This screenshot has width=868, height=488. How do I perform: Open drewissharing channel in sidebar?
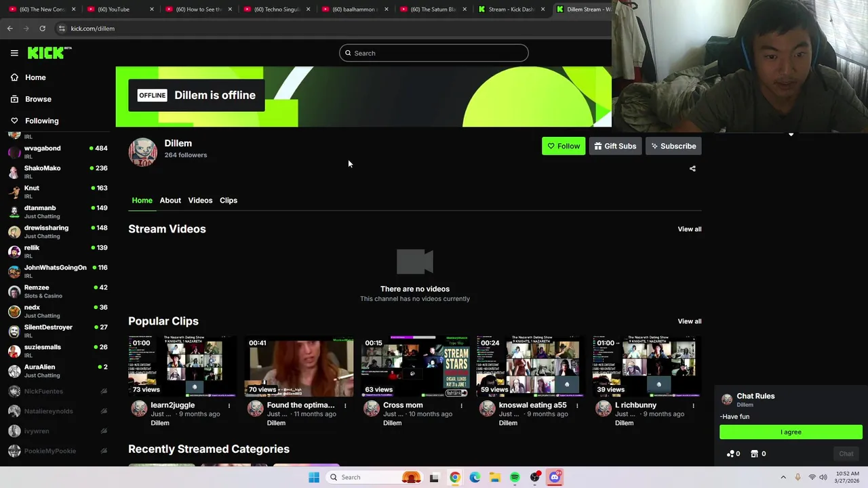point(58,232)
